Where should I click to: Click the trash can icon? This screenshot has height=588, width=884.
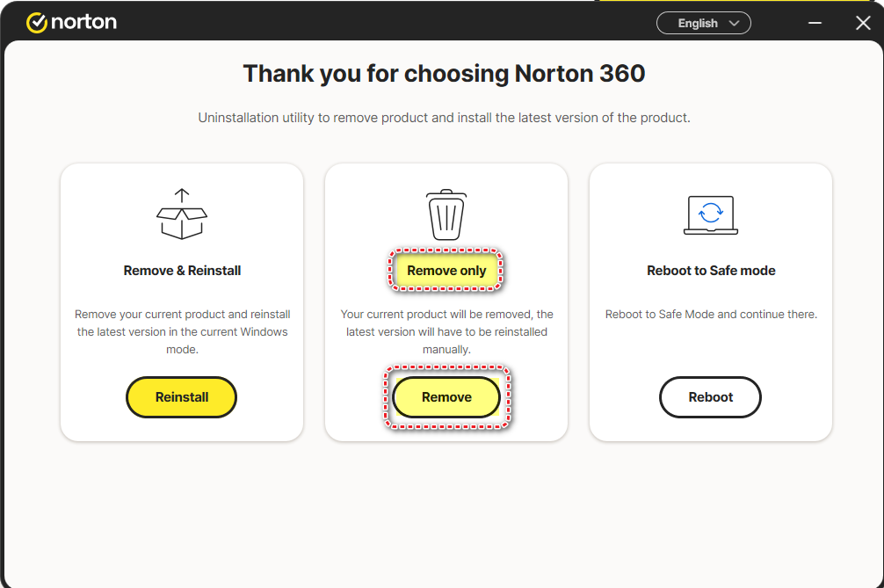point(446,215)
